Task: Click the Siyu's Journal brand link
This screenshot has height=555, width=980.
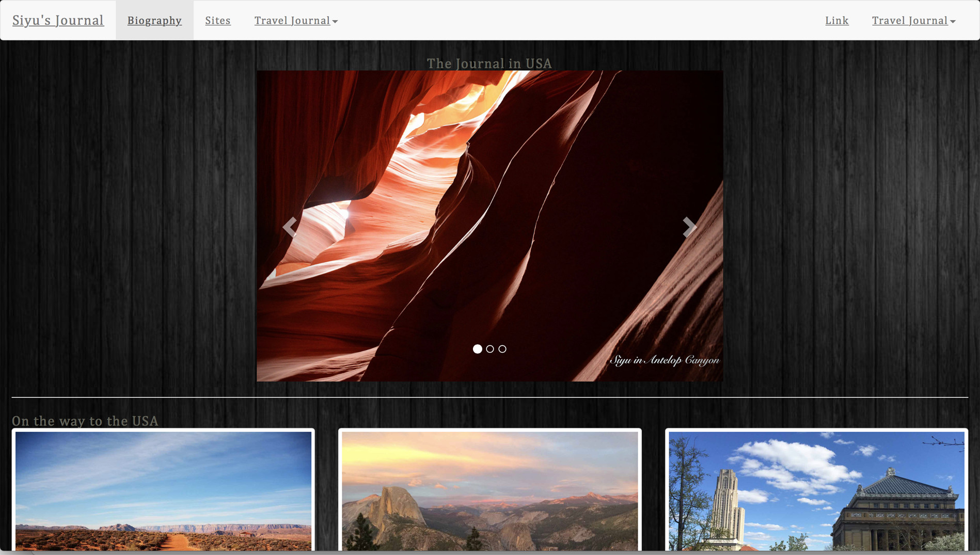Action: click(x=58, y=21)
